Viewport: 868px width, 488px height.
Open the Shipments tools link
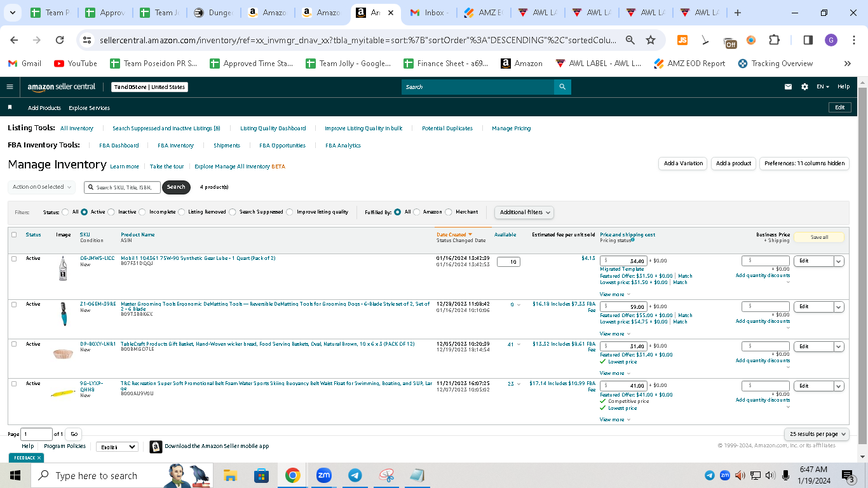click(x=227, y=146)
